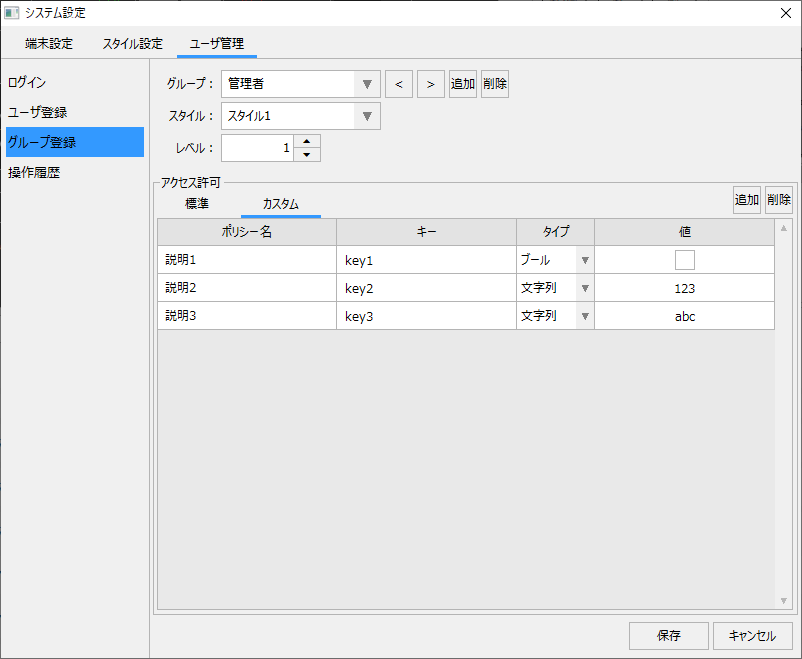Viewport: 802px width, 659px height.
Task: Click 削除 button above the policy table
Action: point(779,200)
